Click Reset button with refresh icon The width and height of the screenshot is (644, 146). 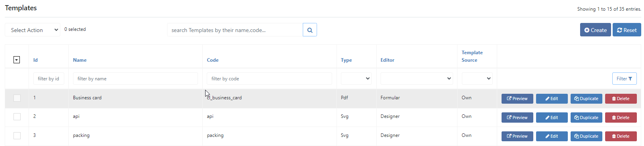click(x=627, y=30)
